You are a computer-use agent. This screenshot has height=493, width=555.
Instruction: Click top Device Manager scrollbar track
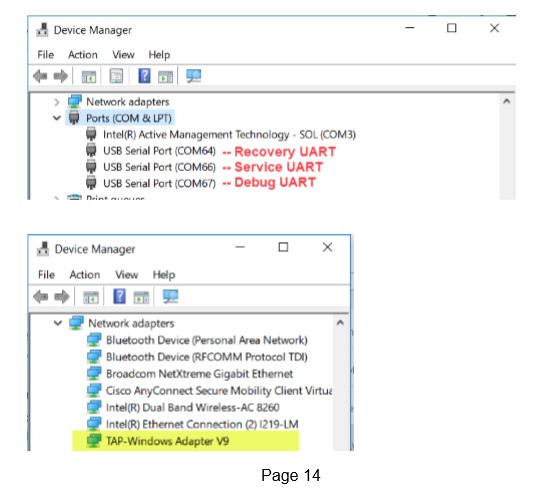point(507,154)
